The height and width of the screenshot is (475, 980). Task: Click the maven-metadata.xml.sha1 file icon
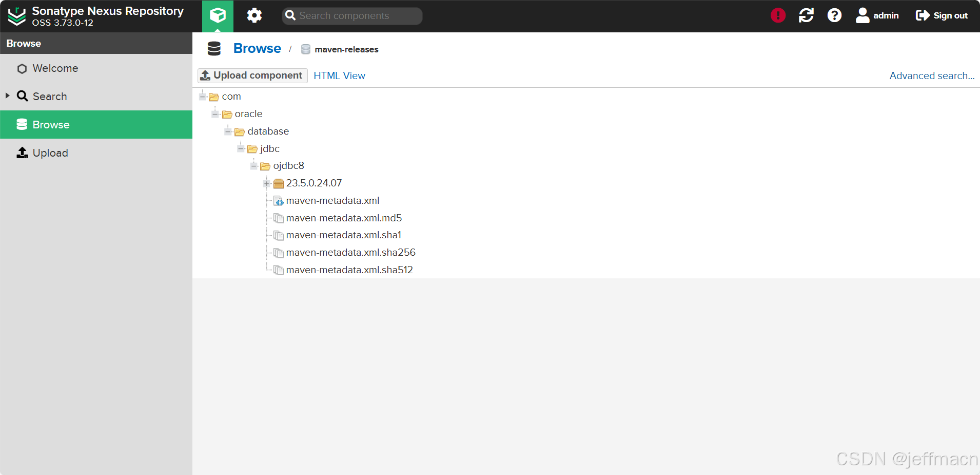pyautogui.click(x=279, y=235)
